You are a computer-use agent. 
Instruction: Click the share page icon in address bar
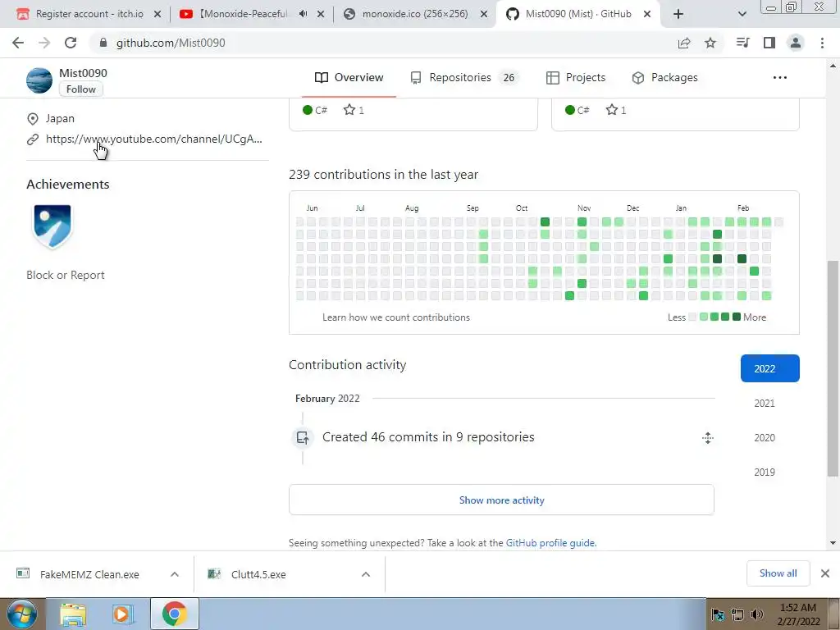click(684, 43)
